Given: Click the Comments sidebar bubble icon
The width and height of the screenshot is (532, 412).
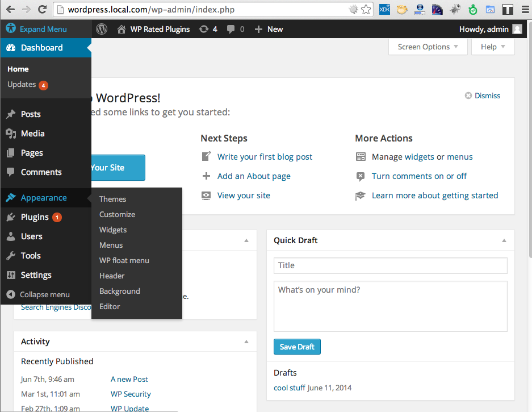Looking at the screenshot, I should pos(11,172).
